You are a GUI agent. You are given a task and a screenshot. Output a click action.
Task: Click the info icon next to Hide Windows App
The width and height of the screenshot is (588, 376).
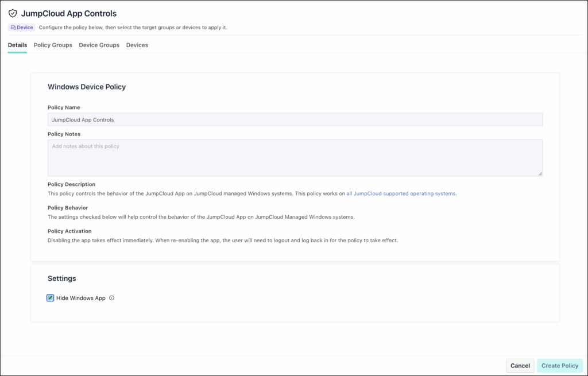tap(111, 298)
